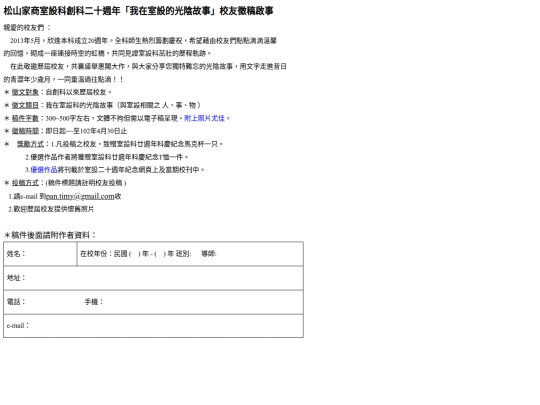Click the line 稿件後面請附作者資料

point(50,235)
